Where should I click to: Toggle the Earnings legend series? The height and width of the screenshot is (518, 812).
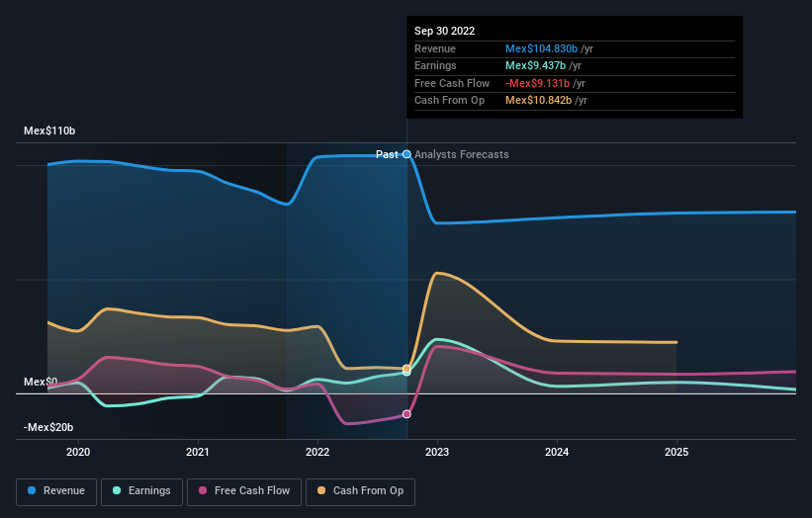tap(141, 491)
